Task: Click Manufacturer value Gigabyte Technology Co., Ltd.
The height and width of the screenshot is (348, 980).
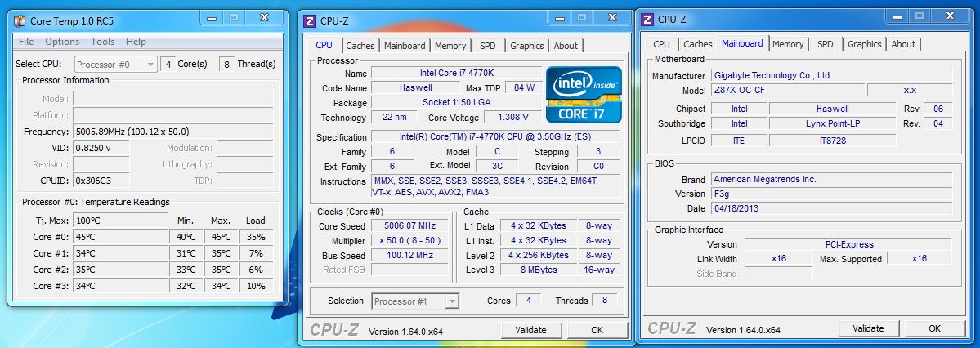Action: 831,76
